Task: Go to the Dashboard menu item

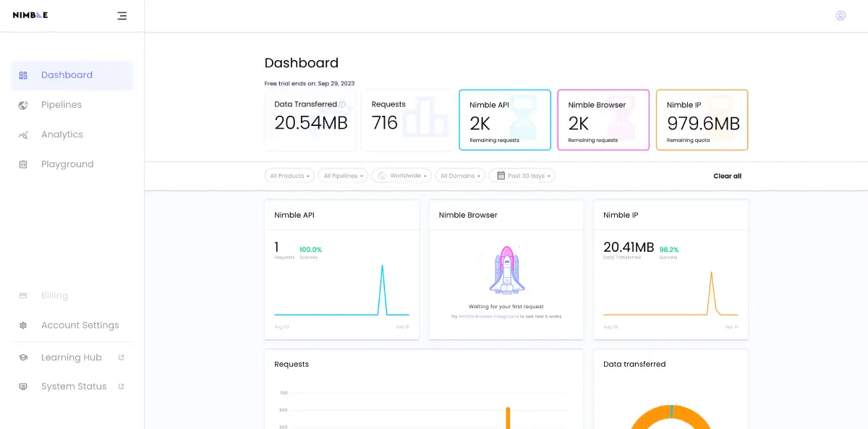Action: (72, 75)
